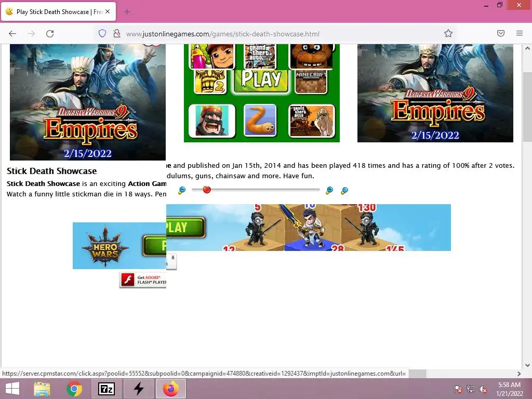Click the PLAY button on wide Hero Wars banner
Screen dimensions: 532x399
[185, 228]
